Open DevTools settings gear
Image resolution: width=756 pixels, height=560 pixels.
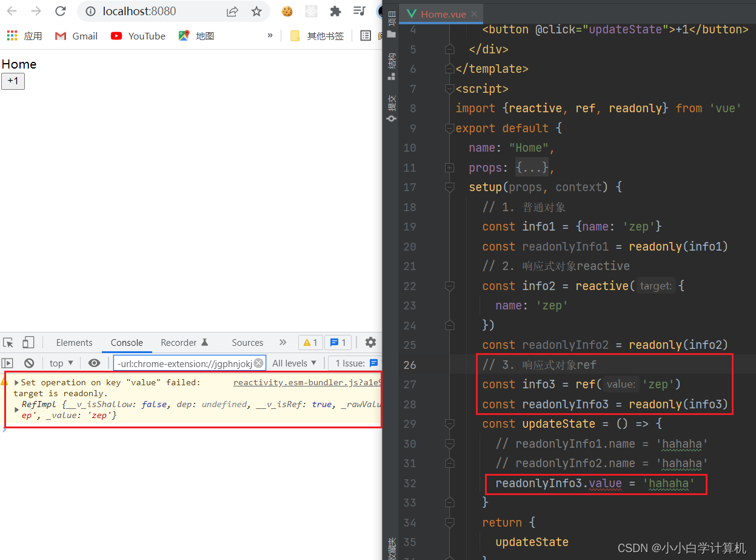coord(370,342)
